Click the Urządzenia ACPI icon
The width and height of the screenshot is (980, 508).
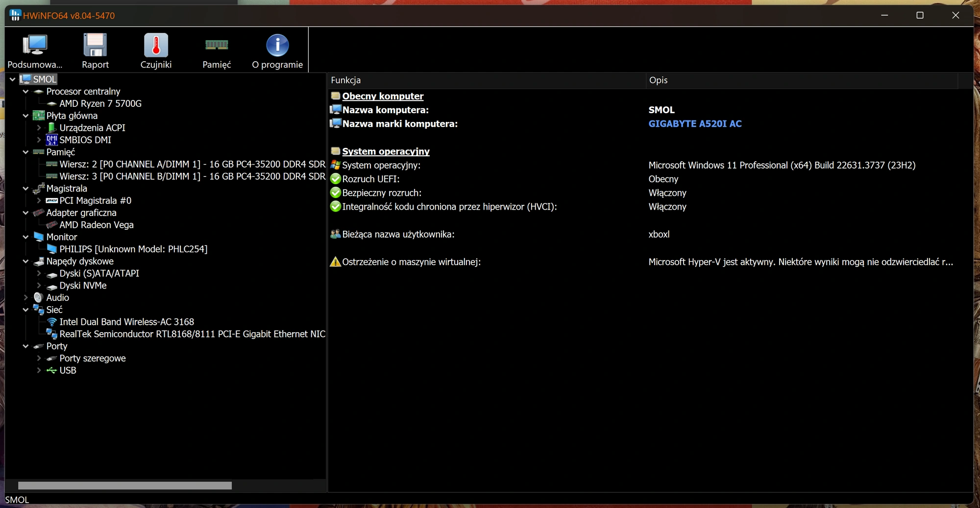51,127
